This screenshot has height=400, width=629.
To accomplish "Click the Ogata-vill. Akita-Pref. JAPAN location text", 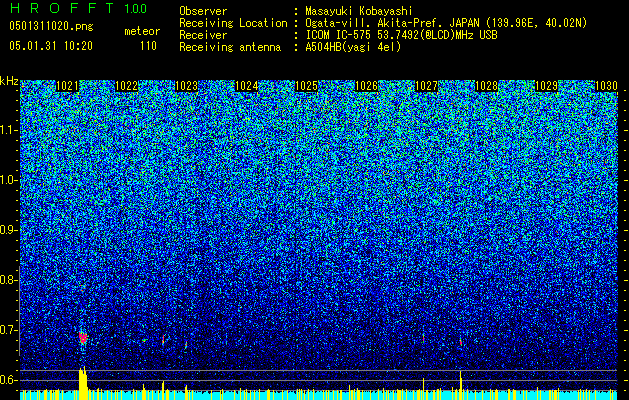I will [x=446, y=23].
